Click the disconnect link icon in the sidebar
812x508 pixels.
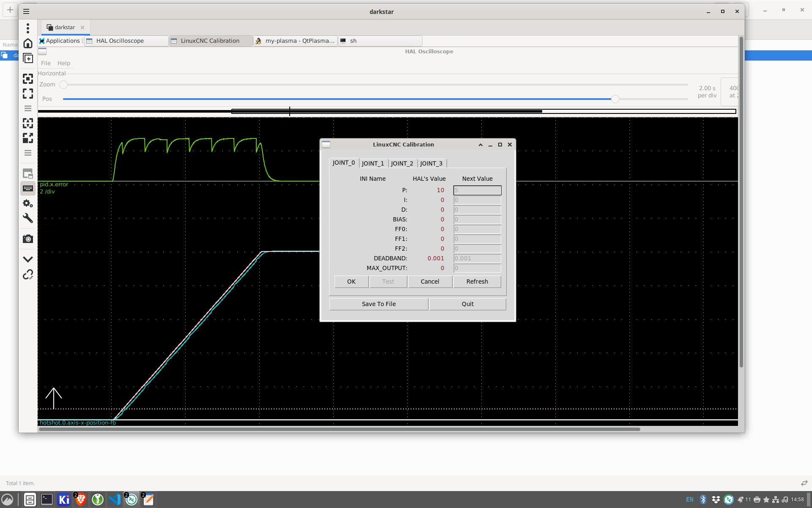(x=28, y=275)
